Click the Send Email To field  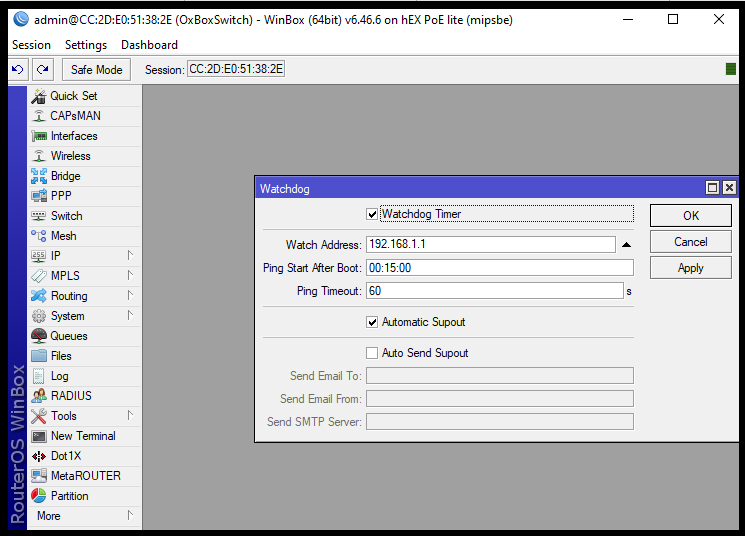pos(500,375)
